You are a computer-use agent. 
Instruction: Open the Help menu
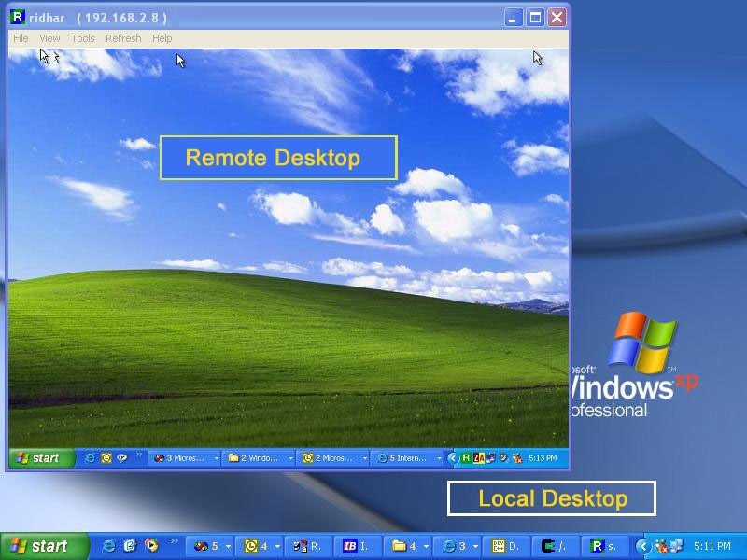click(162, 38)
